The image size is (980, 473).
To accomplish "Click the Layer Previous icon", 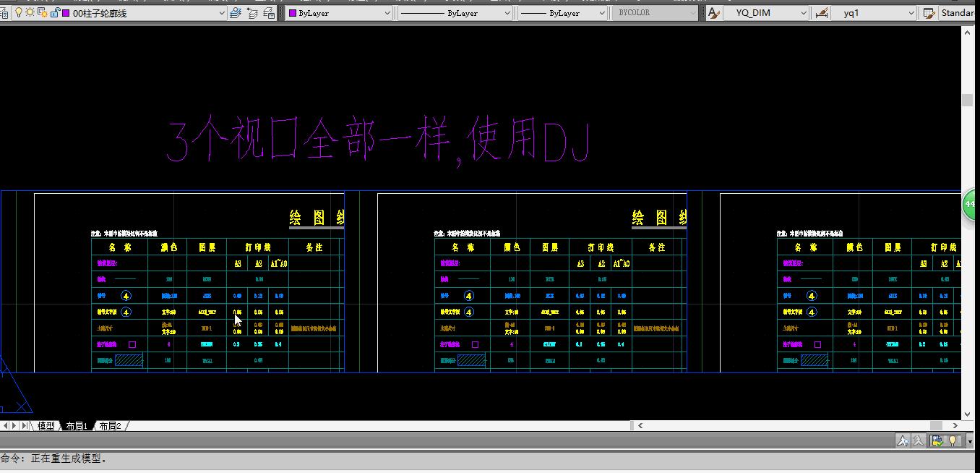I will [x=252, y=13].
